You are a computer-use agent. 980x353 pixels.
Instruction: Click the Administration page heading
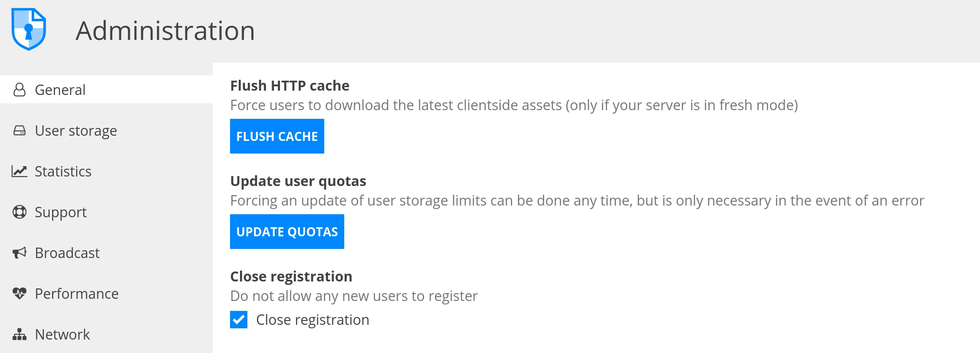[x=166, y=29]
